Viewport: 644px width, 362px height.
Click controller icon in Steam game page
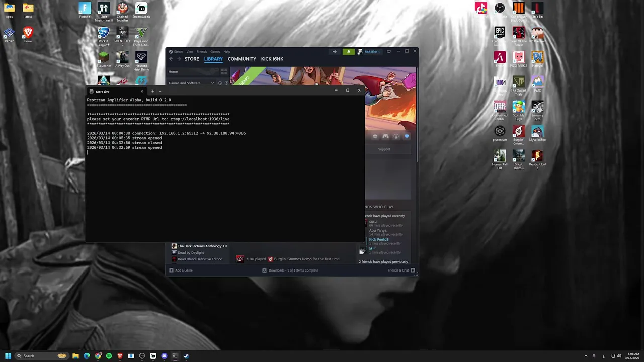click(385, 136)
